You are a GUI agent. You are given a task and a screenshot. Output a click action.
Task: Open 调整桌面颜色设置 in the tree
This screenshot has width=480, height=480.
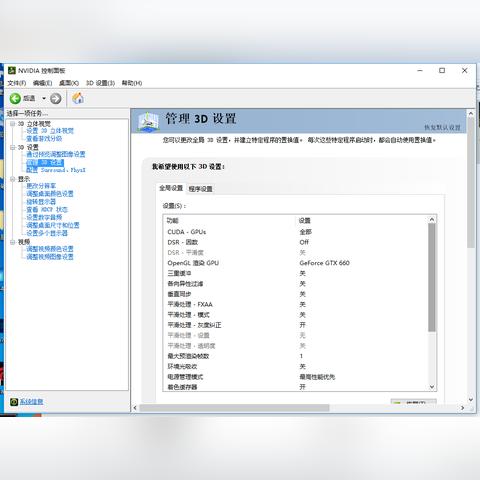tap(50, 194)
